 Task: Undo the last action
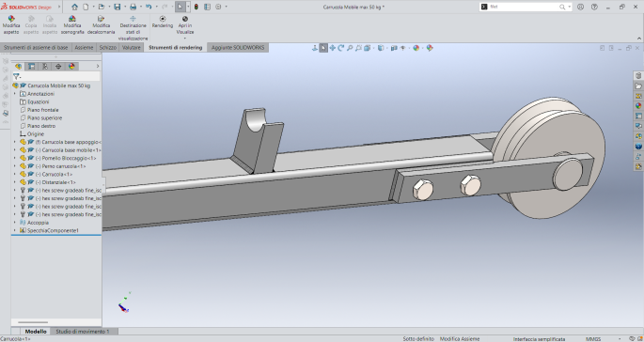(149, 7)
